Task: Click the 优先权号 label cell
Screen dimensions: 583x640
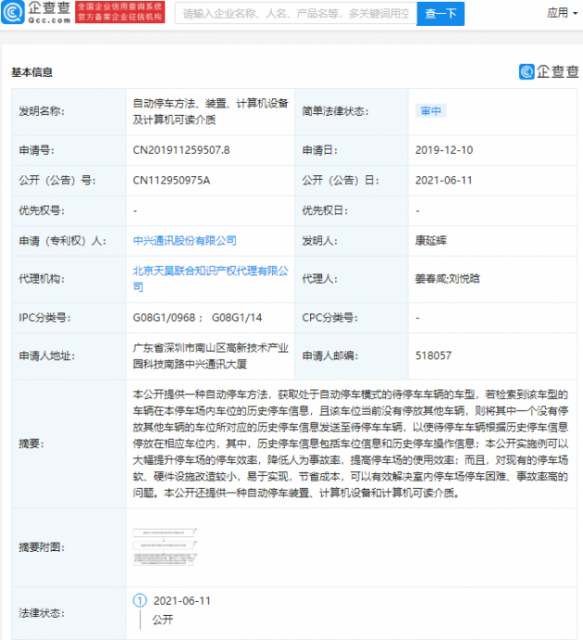Action: tap(69, 211)
